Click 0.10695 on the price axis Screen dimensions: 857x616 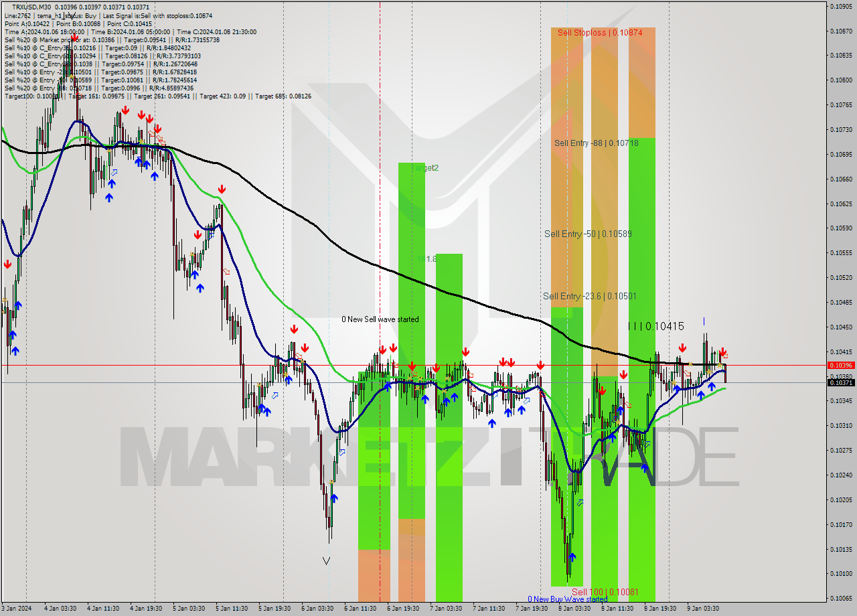pos(841,154)
